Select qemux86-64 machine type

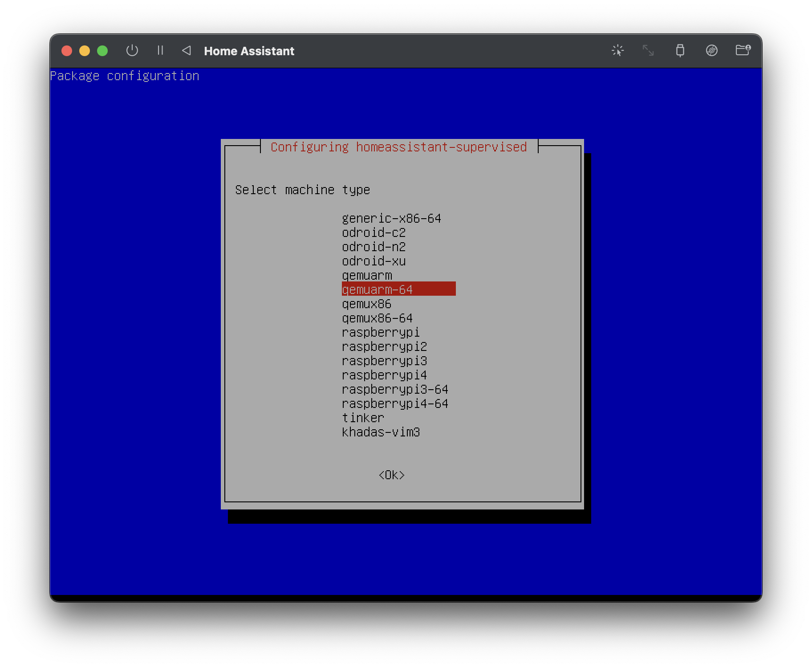coord(377,318)
